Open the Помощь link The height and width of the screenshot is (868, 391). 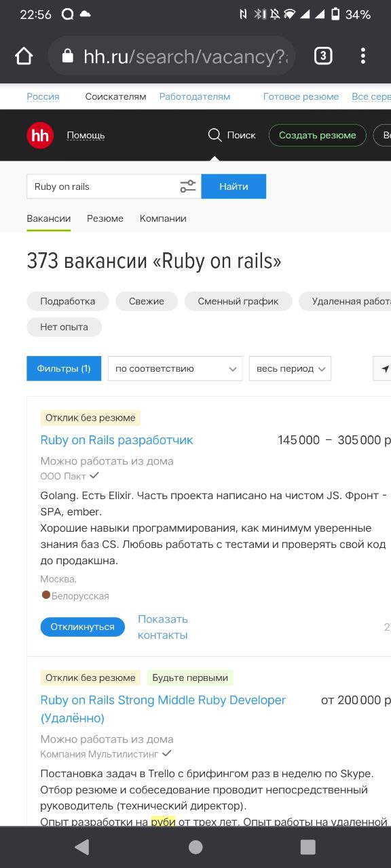86,135
